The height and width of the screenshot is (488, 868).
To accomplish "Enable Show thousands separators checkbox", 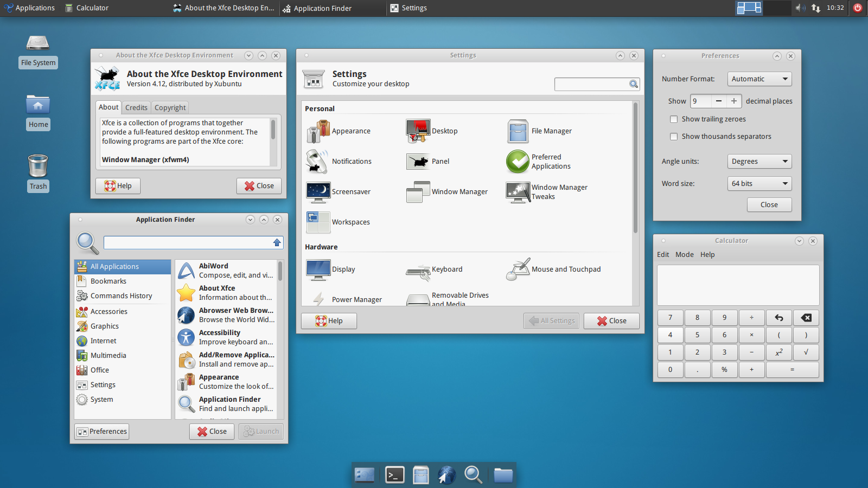I will coord(674,137).
